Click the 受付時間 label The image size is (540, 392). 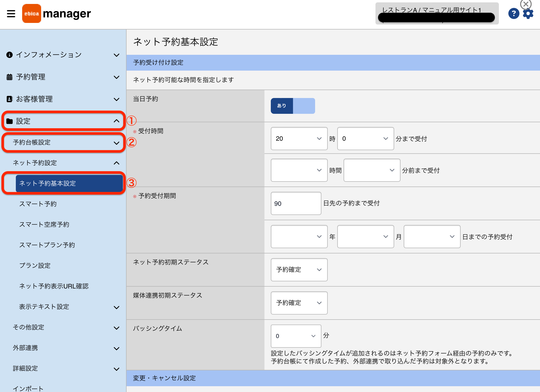151,131
